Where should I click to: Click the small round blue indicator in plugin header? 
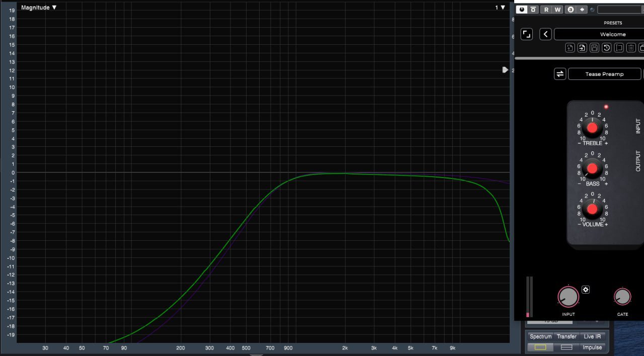(592, 10)
